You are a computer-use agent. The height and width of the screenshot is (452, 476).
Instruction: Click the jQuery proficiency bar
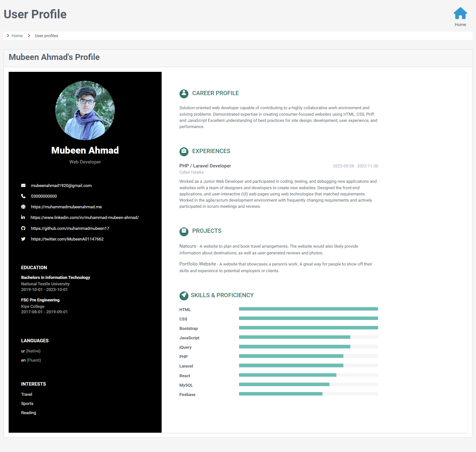[x=308, y=347]
